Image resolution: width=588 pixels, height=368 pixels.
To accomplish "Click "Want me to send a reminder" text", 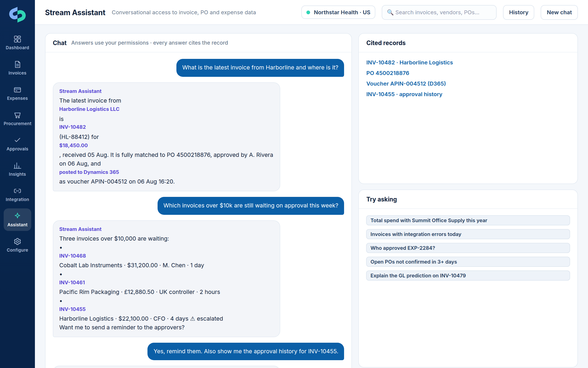I will click(x=122, y=328).
